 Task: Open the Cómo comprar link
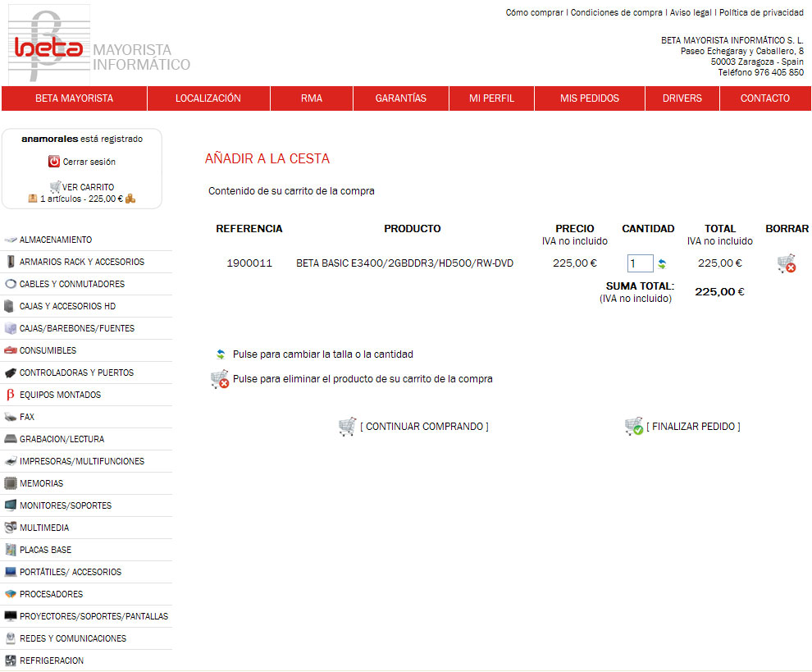pyautogui.click(x=535, y=12)
